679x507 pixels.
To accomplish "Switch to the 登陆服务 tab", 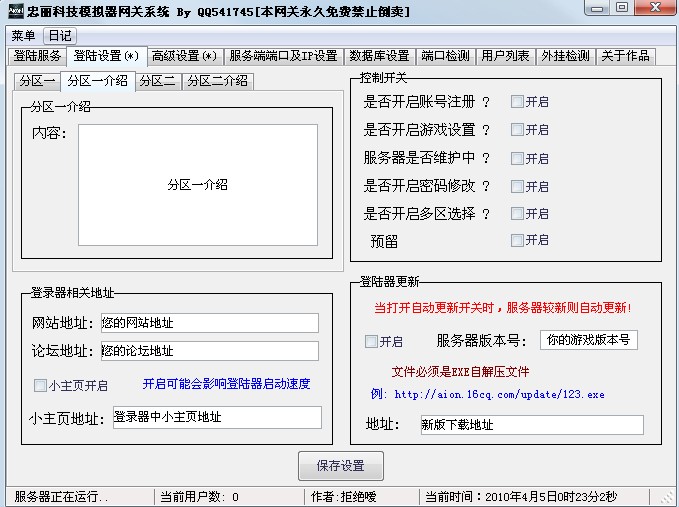I will [37, 56].
